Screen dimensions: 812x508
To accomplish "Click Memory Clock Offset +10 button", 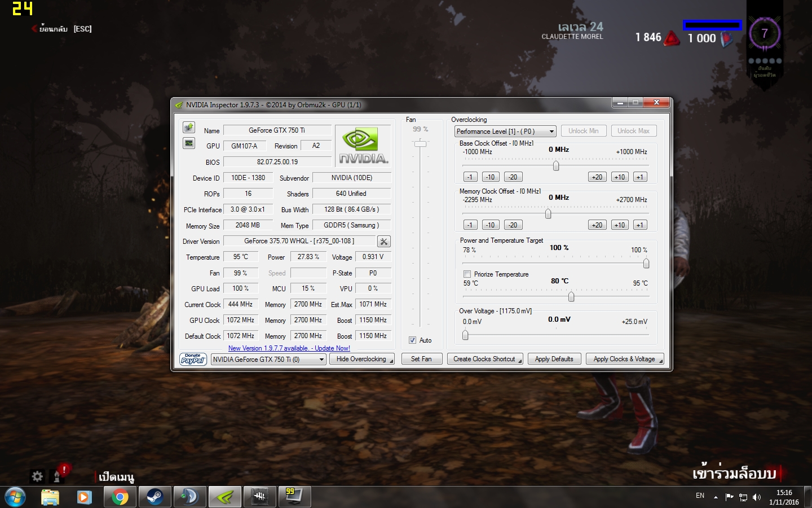I will tap(620, 225).
